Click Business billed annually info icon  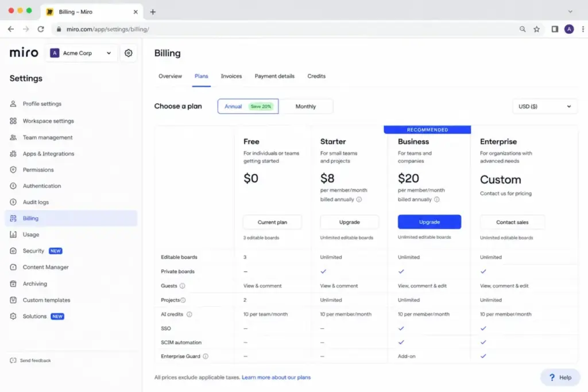click(x=437, y=200)
